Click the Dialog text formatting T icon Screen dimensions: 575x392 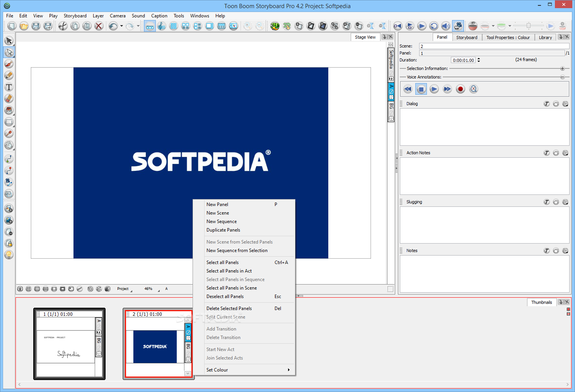click(546, 104)
